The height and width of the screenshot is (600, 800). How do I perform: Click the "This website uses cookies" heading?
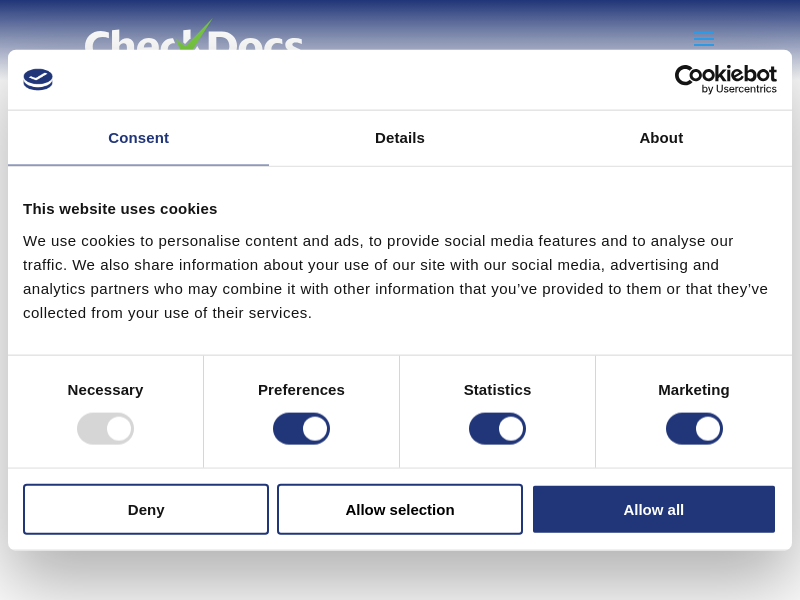(x=120, y=209)
